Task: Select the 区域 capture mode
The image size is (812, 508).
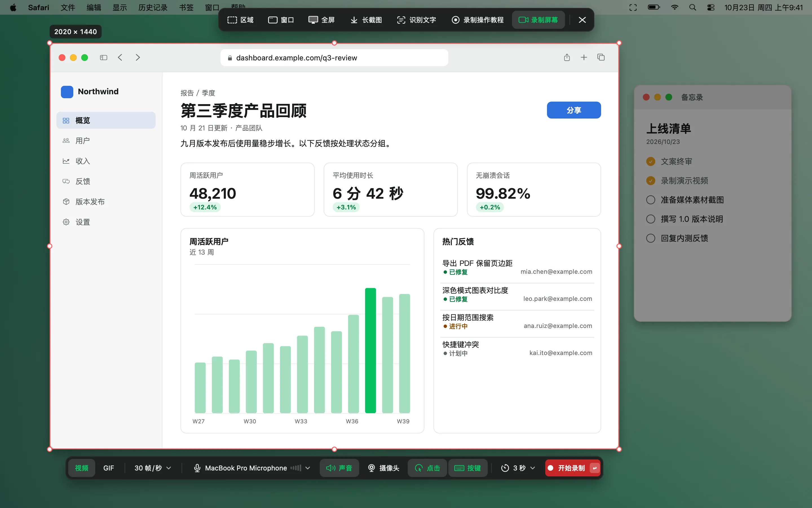Action: point(240,20)
